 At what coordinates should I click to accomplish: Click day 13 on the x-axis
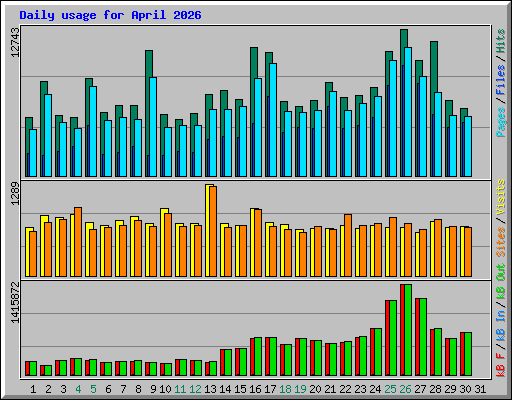pos(210,389)
